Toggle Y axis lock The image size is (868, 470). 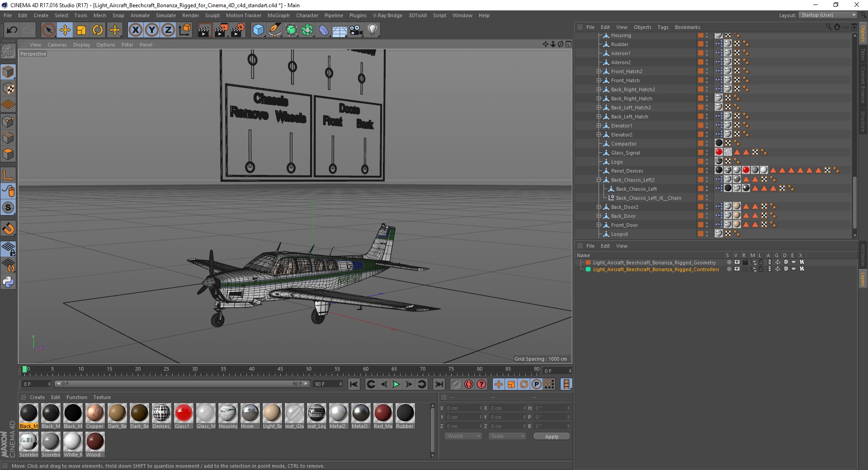coord(152,30)
